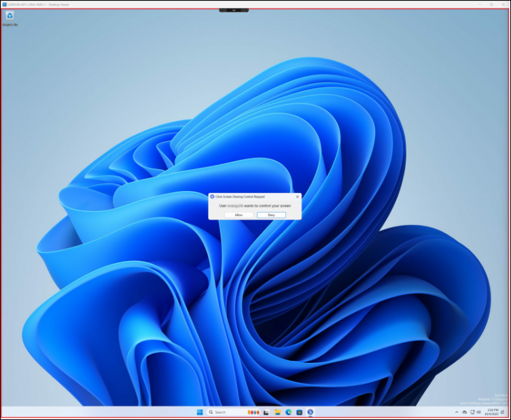Open the taskbar clock and date

click(491, 412)
